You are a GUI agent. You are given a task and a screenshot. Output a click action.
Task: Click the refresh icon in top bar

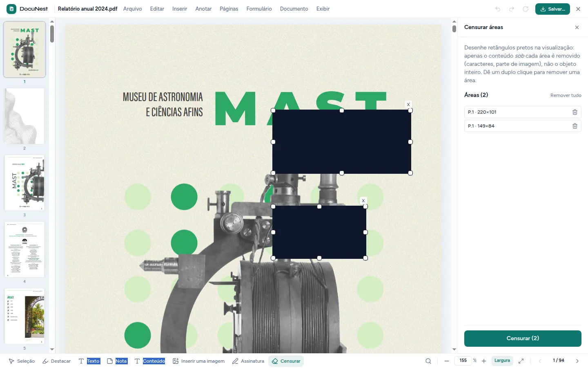(526, 9)
